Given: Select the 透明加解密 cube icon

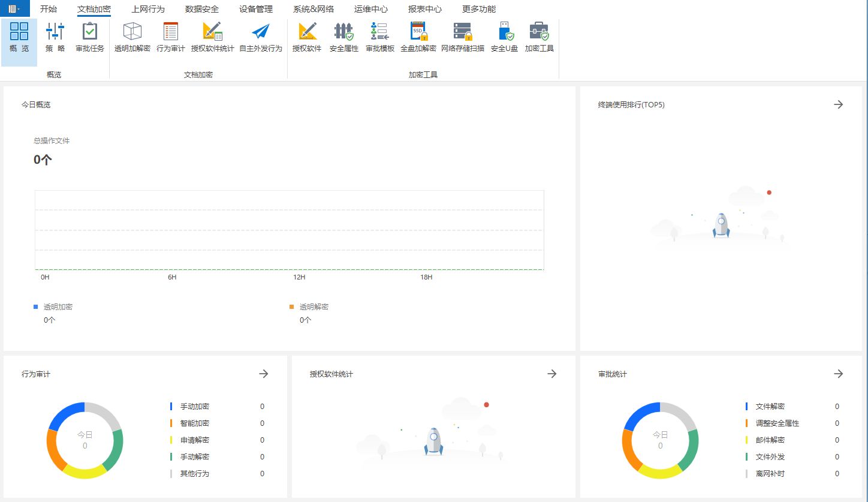Looking at the screenshot, I should (132, 38).
